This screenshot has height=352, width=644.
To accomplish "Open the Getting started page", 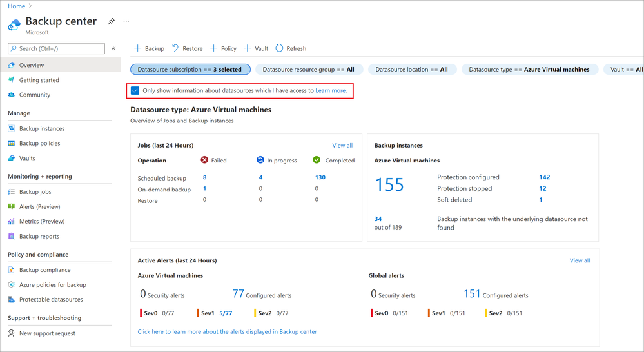I will (x=39, y=80).
